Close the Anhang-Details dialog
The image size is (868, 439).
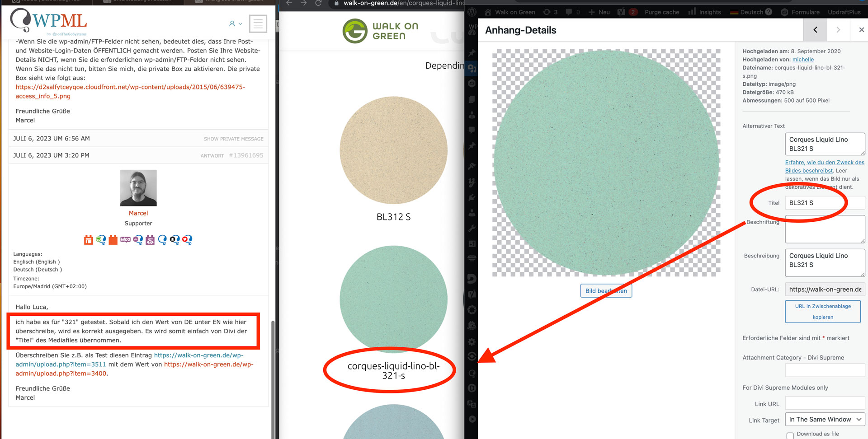pyautogui.click(x=861, y=30)
